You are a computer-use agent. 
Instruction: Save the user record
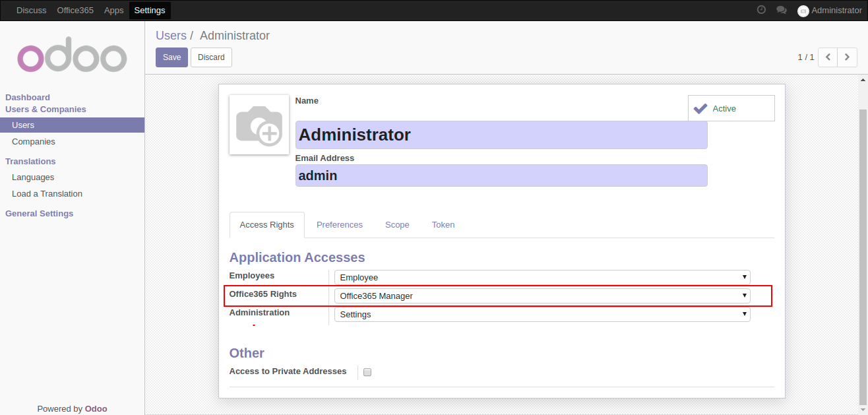pos(171,57)
